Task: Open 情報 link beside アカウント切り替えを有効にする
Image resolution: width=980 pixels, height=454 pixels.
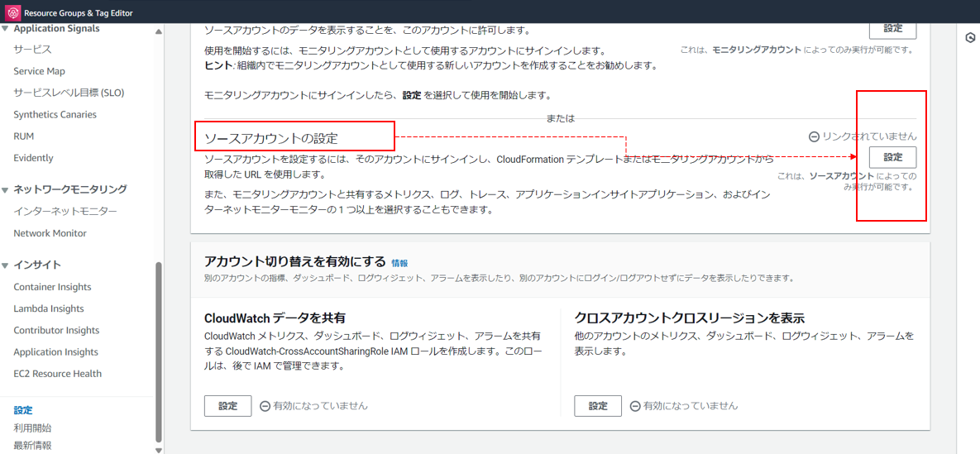Action: (399, 263)
